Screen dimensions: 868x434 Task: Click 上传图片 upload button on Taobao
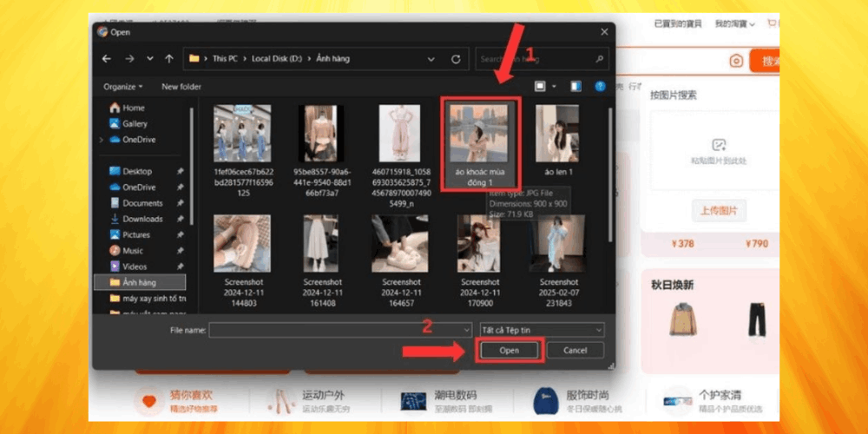point(719,211)
